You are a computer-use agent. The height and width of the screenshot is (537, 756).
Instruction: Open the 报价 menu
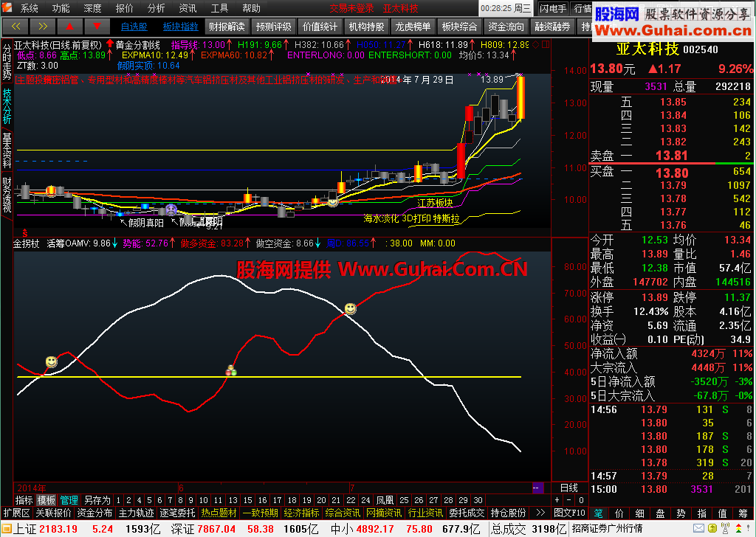pos(124,8)
